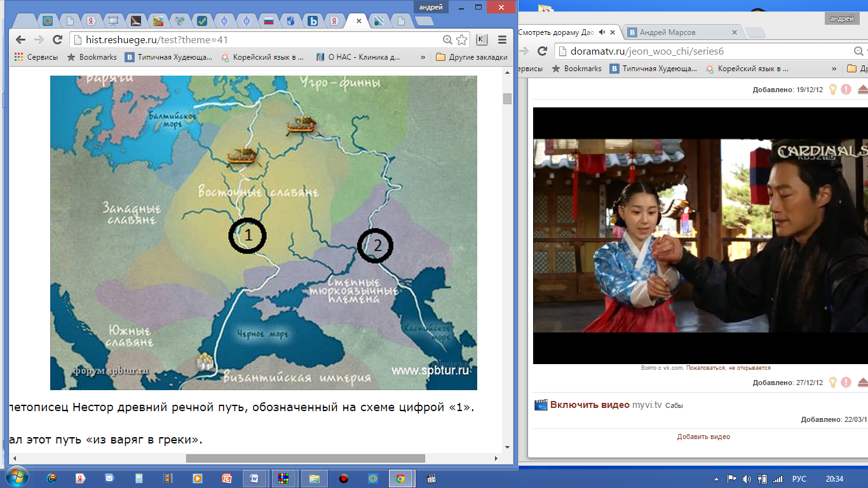Image resolution: width=868 pixels, height=488 pixels.
Task: Open the clapperboard video app on taskbar
Action: [431, 478]
